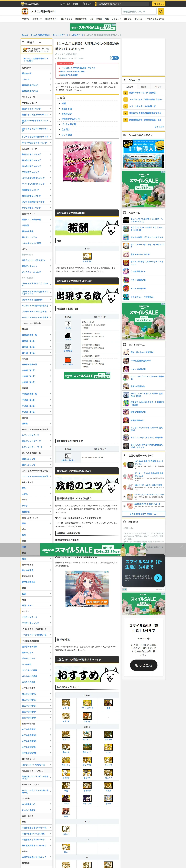The height and width of the screenshot is (868, 186).
Task: Click the ログイン button
Action: click(x=158, y=4)
